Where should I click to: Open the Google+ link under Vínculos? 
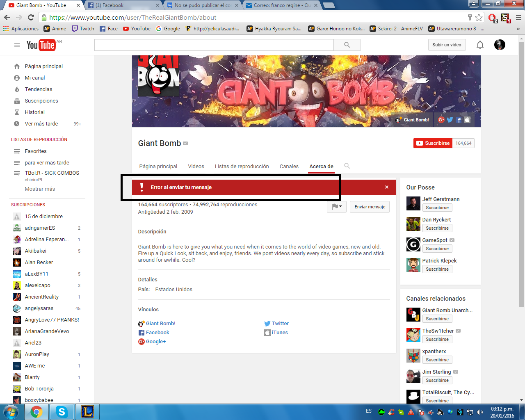pos(156,341)
